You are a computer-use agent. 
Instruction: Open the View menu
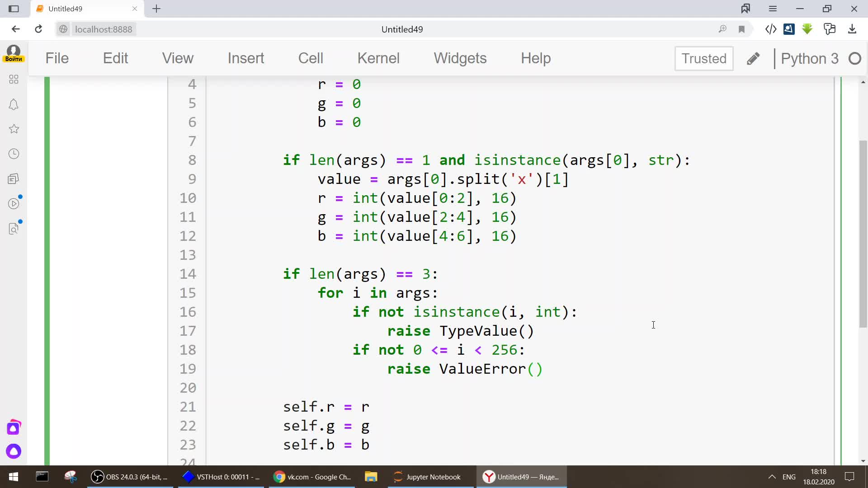[x=178, y=58]
